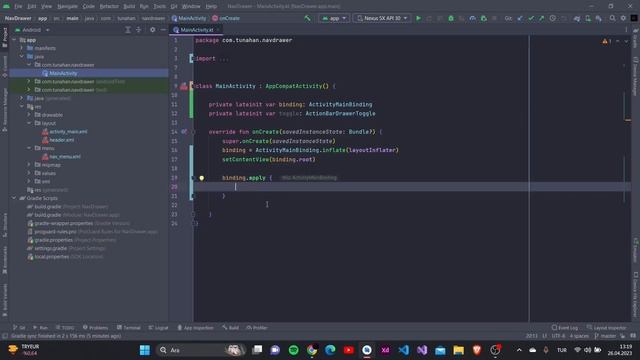Open the App Inspection tool window
Screen dimensions: 640x360
(x=196, y=328)
